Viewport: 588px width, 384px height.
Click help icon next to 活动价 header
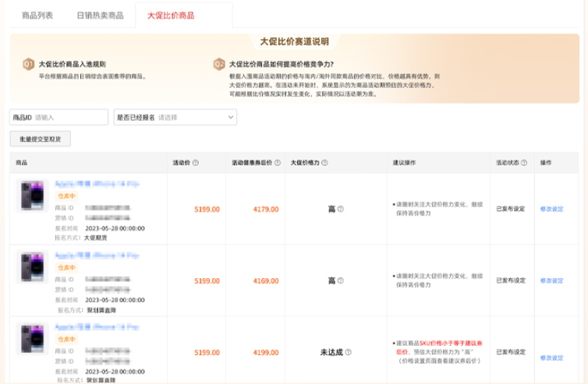tap(196, 163)
